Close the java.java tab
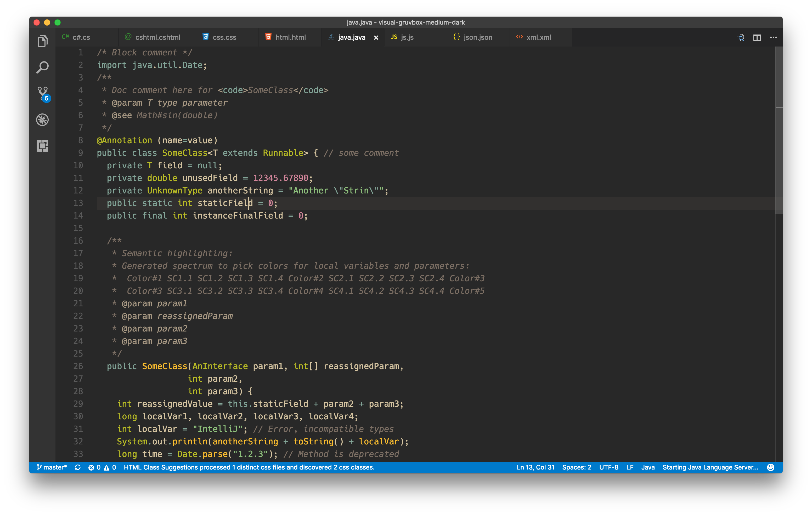The height and width of the screenshot is (515, 812). [x=376, y=38]
